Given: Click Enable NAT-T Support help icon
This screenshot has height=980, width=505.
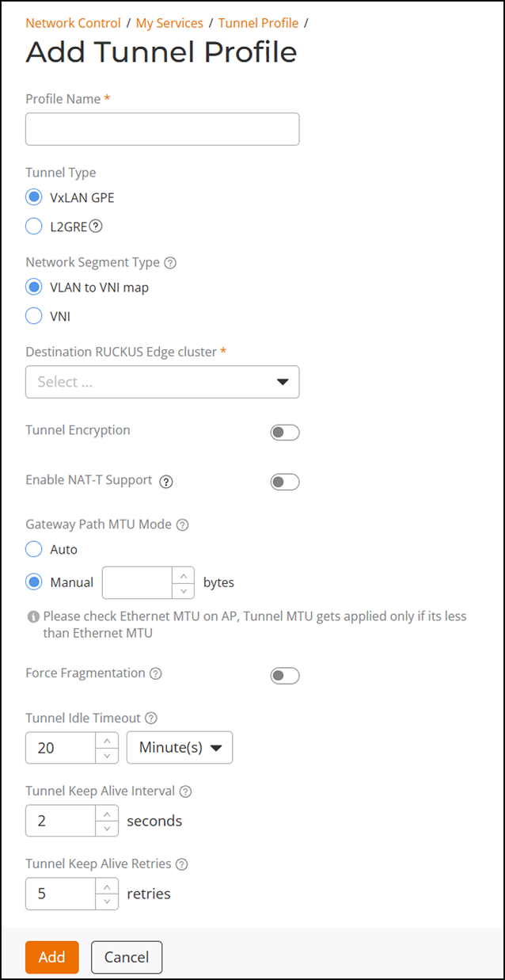Looking at the screenshot, I should click(166, 481).
